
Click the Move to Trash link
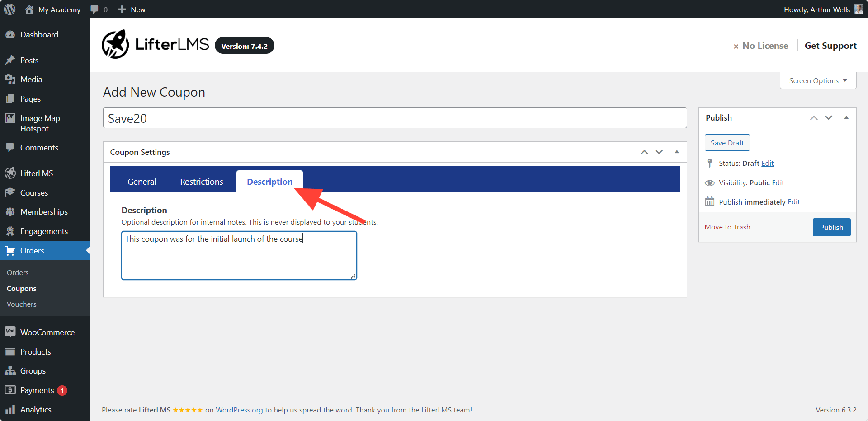(727, 227)
